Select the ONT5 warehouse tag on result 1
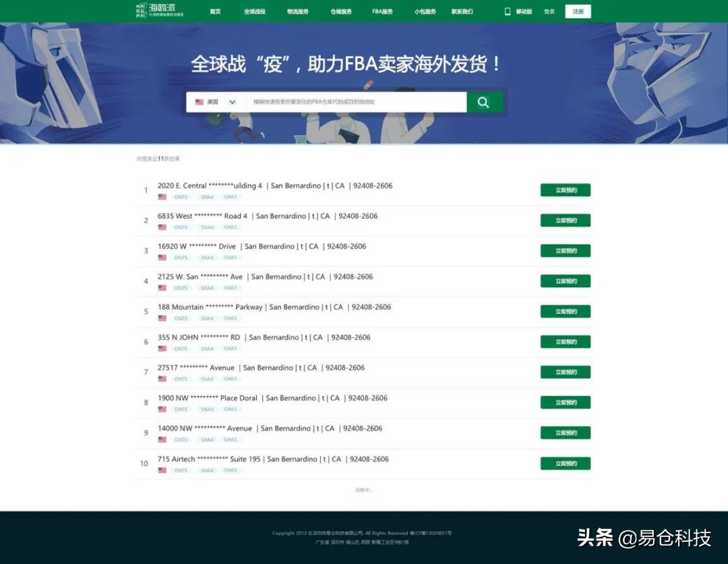Viewport: 728px width, 564px height. coord(181,196)
